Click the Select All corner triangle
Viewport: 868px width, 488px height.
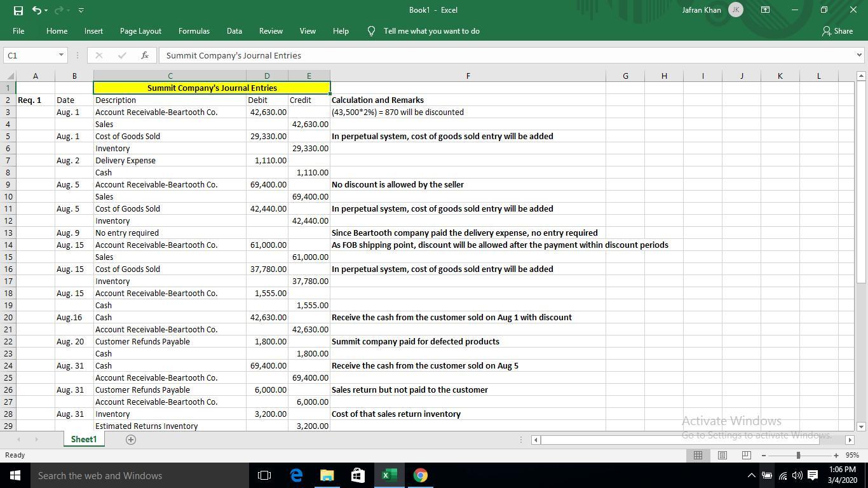tap(9, 76)
